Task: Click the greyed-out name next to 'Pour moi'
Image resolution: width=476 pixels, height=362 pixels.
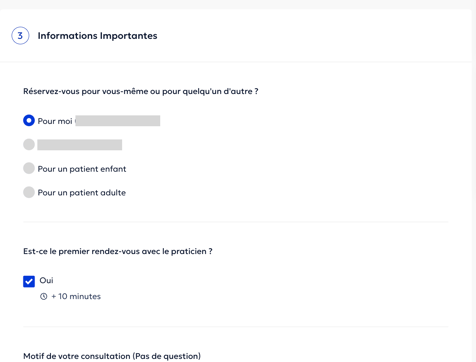Action: point(118,121)
